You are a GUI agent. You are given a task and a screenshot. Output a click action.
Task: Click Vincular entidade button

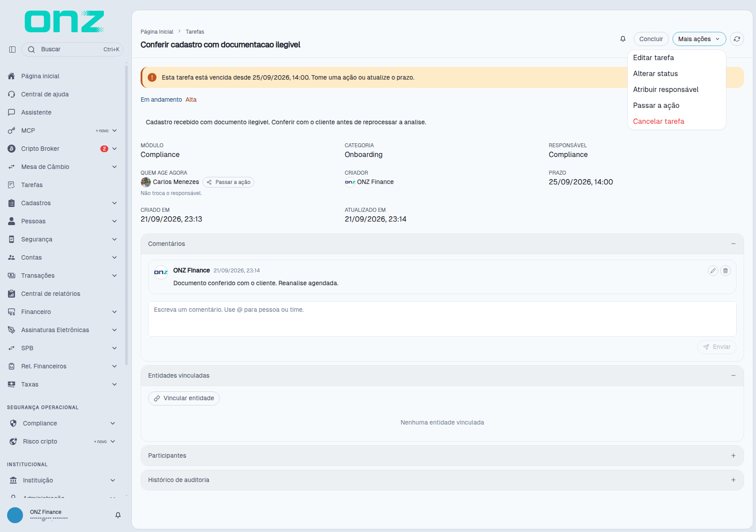pos(184,398)
